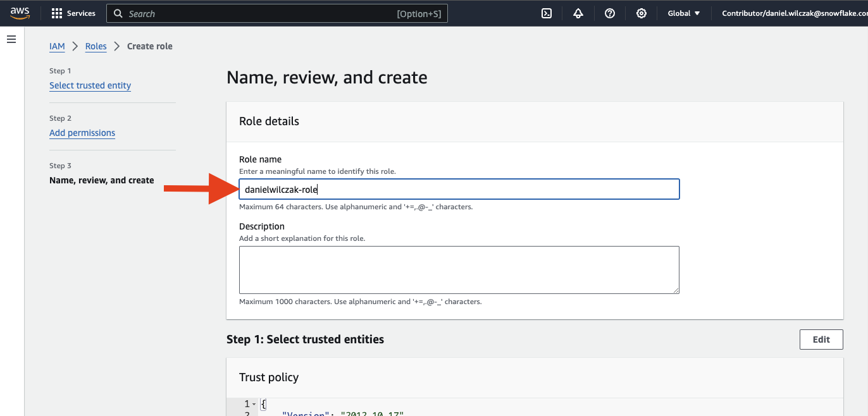Click the "Step 3" label in the sidebar
Screen dimensions: 868x416
coord(61,166)
